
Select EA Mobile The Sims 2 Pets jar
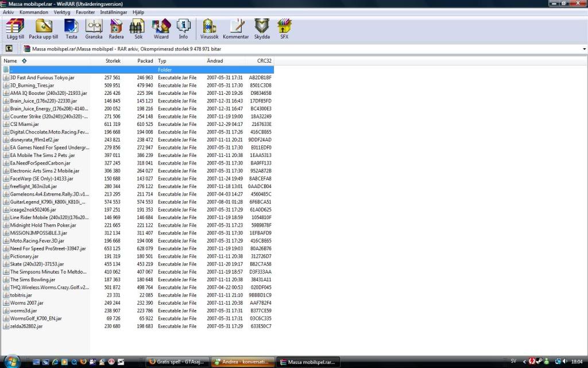[x=42, y=155]
